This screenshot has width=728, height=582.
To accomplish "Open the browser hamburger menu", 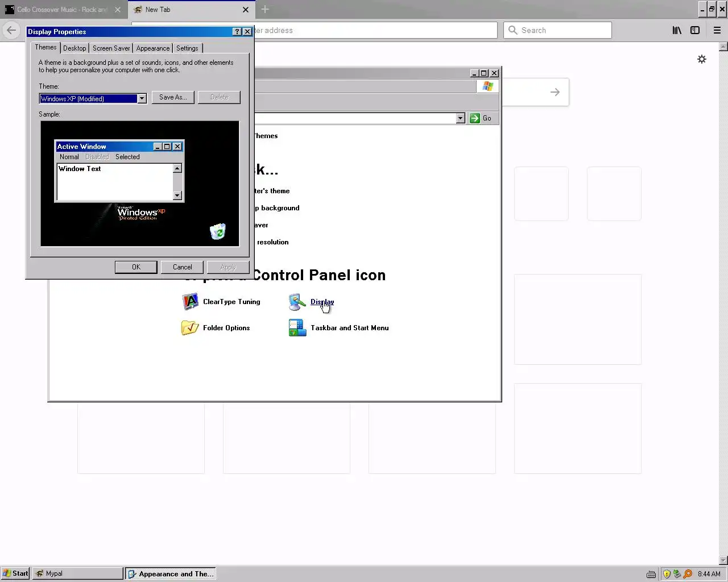I will (717, 30).
